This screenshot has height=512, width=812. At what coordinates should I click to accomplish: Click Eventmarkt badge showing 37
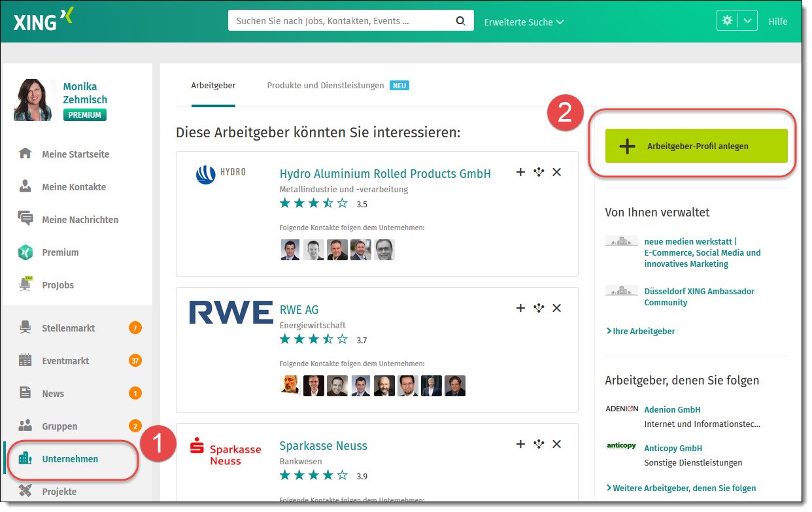point(135,360)
